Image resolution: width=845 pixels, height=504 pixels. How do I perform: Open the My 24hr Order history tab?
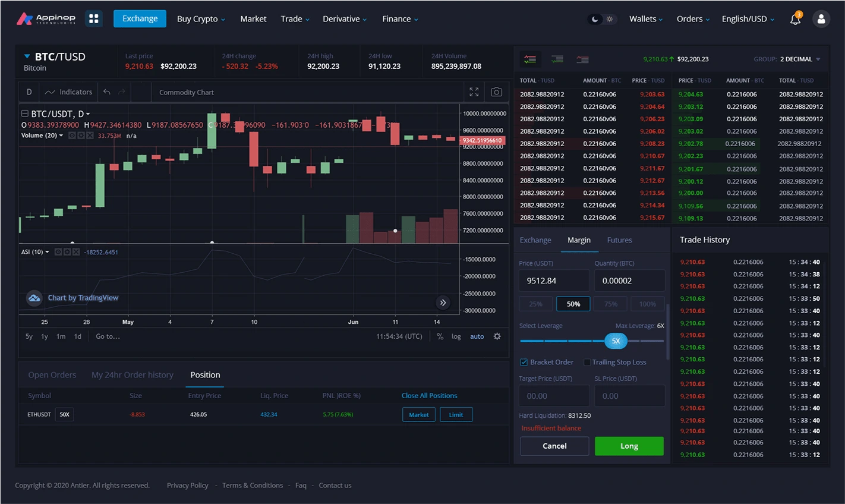point(133,375)
